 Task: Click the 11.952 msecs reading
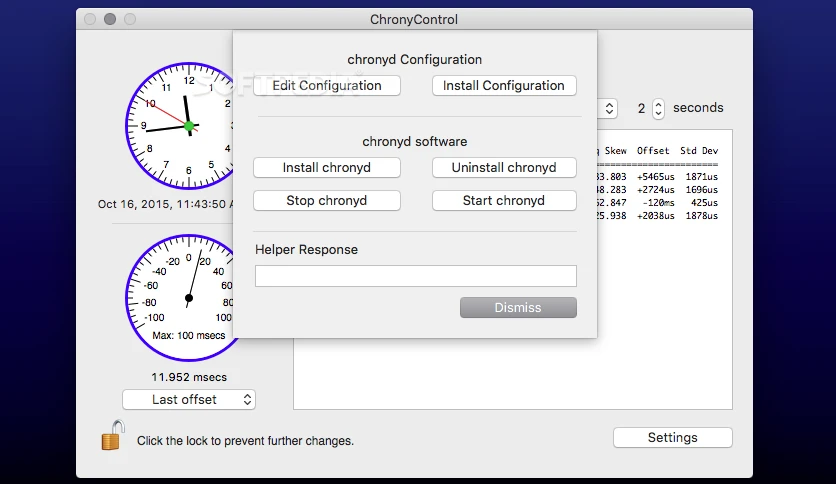coord(189,377)
